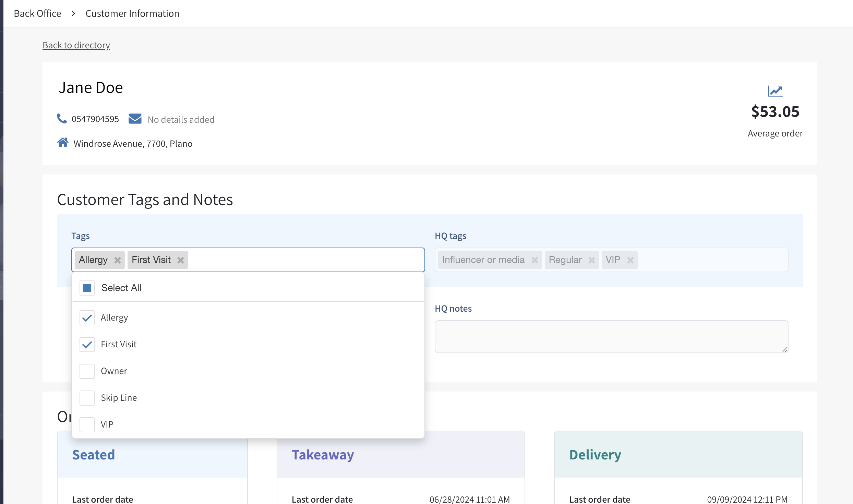Click the Takeaway date 06/28/2024 11:01 AM
The width and height of the screenshot is (853, 504).
(470, 499)
